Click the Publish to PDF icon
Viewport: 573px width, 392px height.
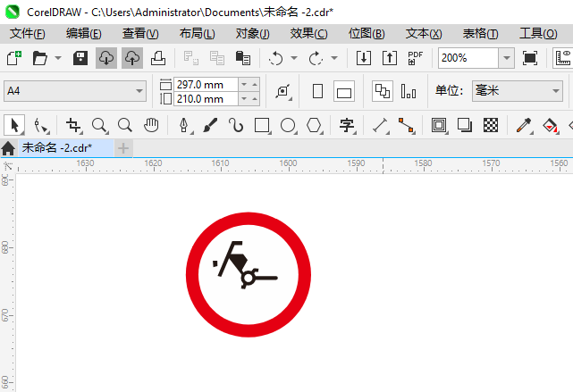416,58
